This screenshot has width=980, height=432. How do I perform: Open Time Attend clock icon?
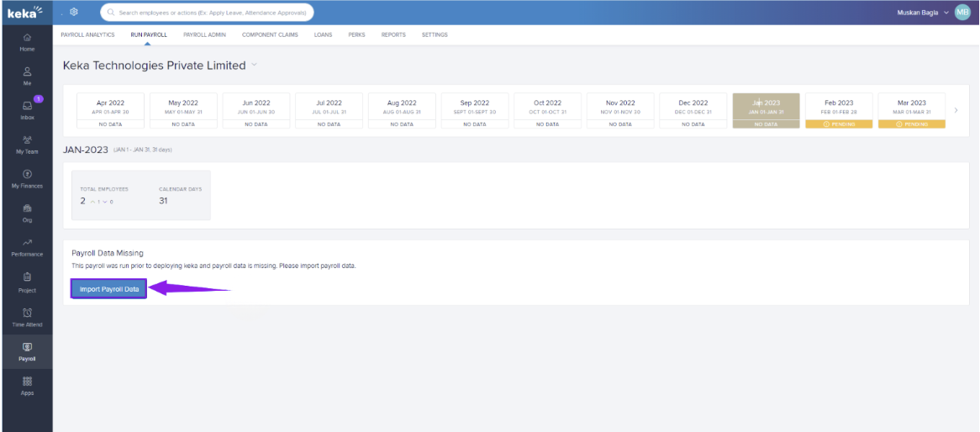pyautogui.click(x=27, y=317)
